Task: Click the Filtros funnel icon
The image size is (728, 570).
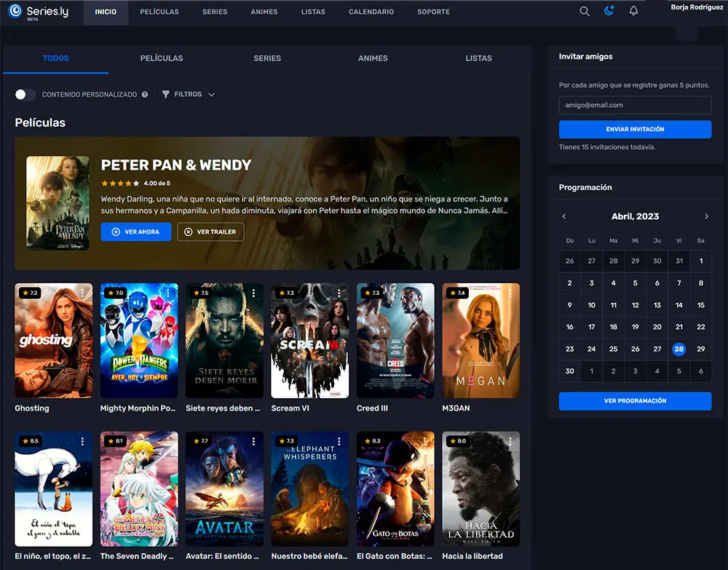Action: 166,94
